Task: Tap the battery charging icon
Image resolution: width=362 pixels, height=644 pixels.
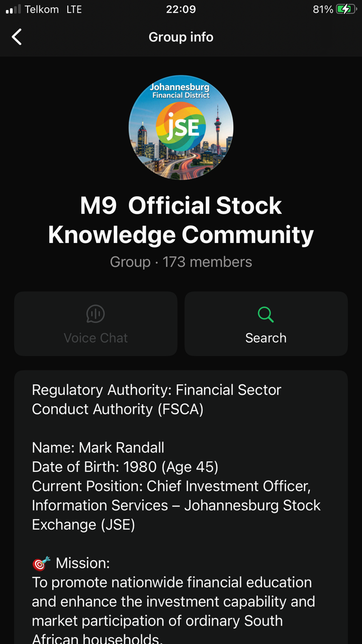Action: tap(346, 9)
